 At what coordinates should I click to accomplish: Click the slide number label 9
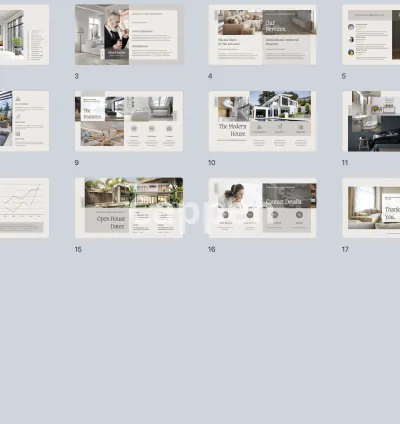[x=77, y=163]
